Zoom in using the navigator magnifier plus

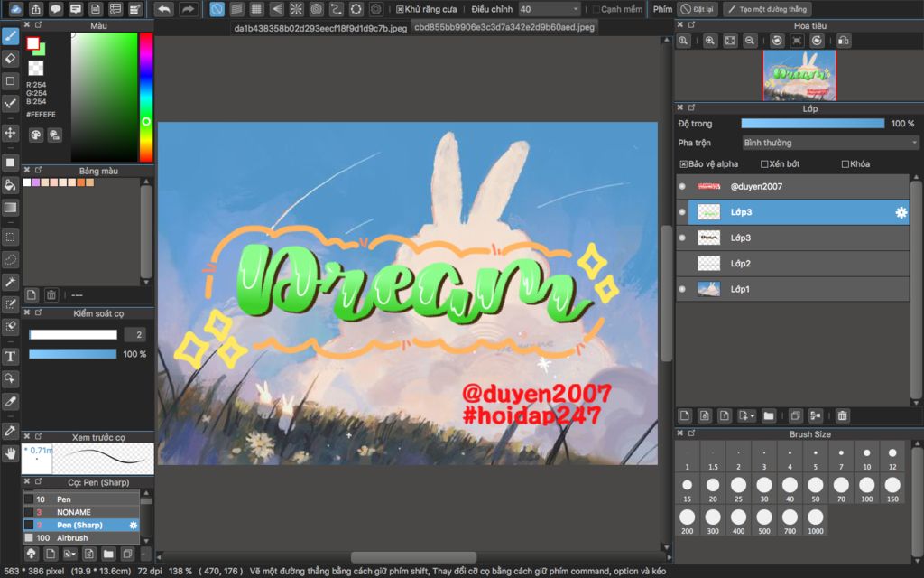coord(710,41)
